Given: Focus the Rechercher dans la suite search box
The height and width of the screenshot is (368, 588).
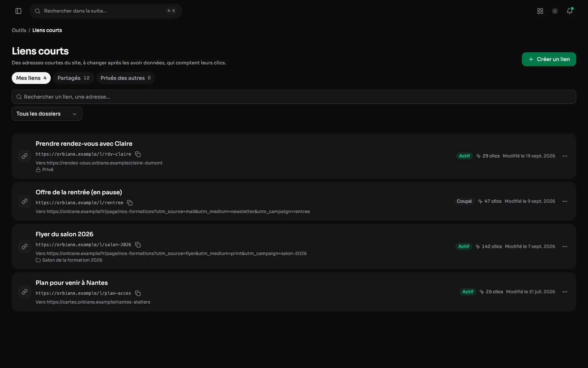Looking at the screenshot, I should coord(106,11).
